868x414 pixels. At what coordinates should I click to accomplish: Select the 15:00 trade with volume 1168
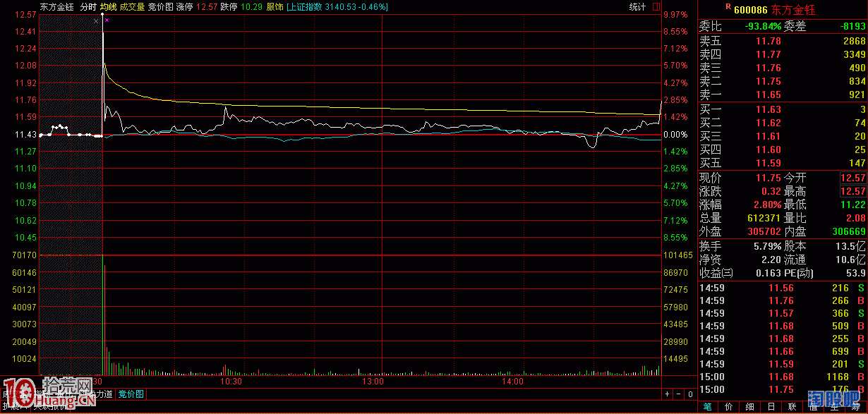coord(783,377)
